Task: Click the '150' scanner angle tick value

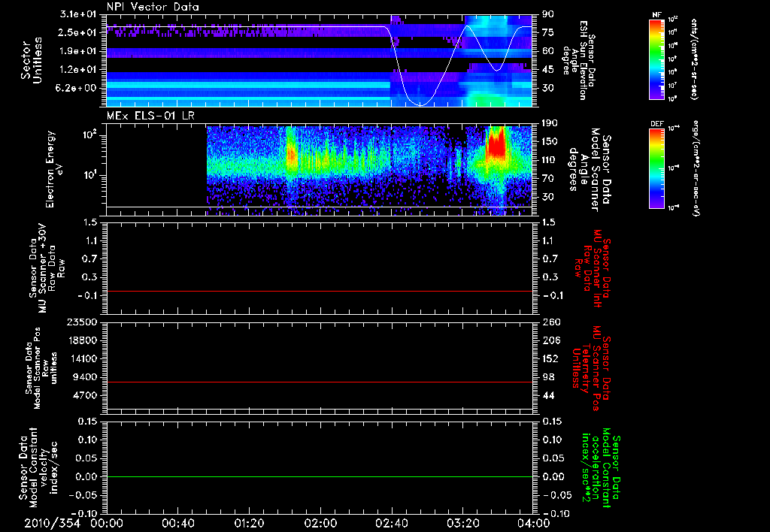Action: (x=550, y=141)
